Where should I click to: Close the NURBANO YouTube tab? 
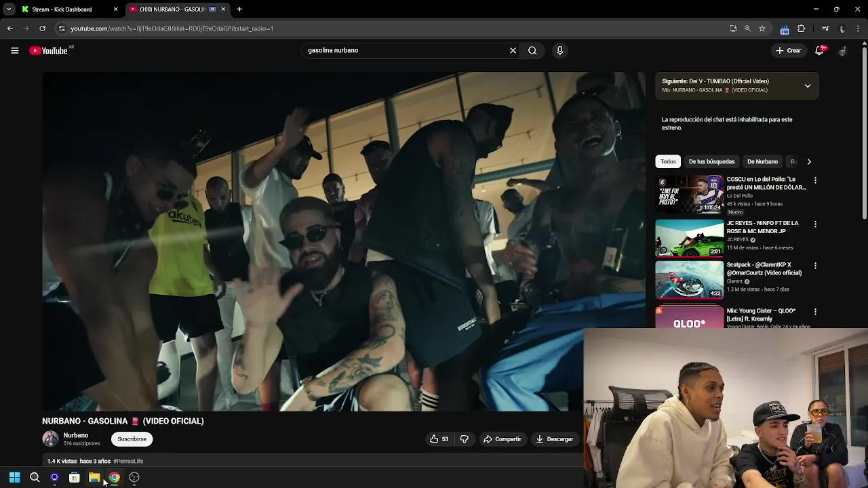[223, 9]
